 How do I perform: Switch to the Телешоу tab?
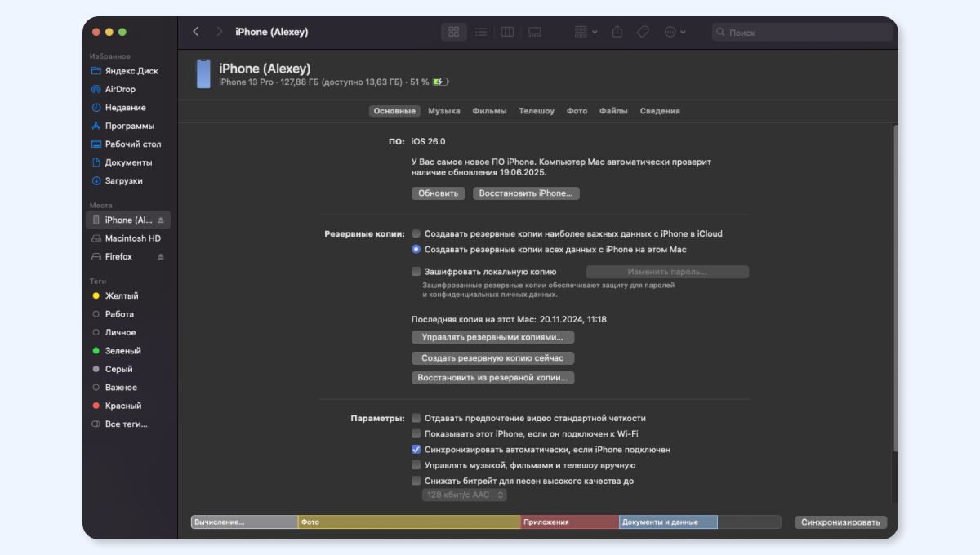tap(537, 111)
